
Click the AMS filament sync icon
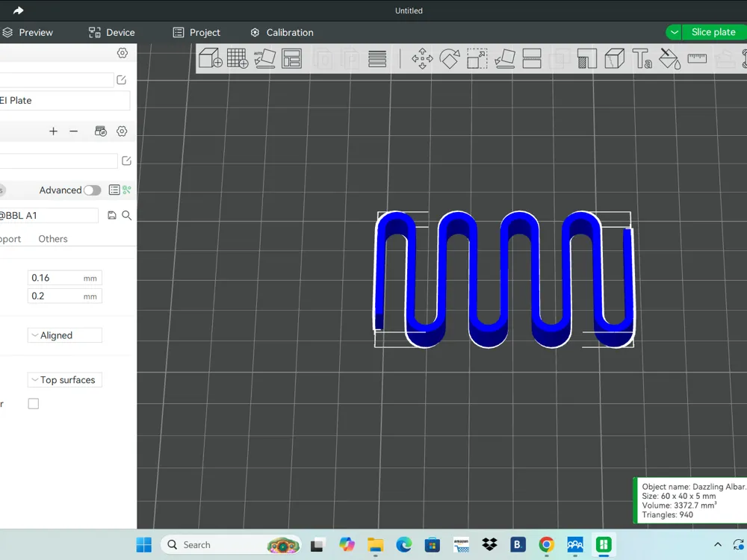101,131
